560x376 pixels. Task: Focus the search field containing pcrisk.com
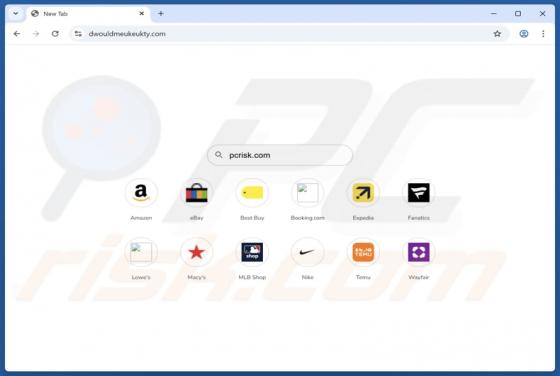click(280, 155)
